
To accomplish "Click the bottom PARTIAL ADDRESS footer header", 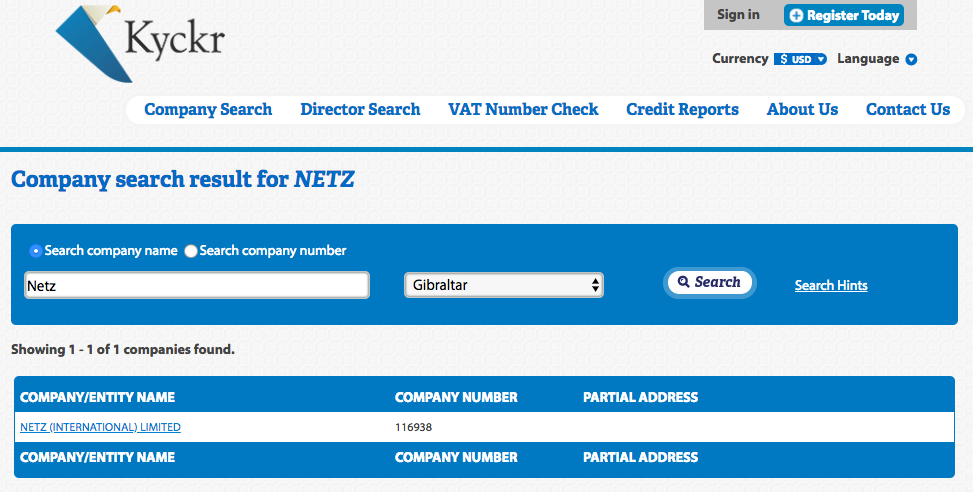I will tap(640, 457).
